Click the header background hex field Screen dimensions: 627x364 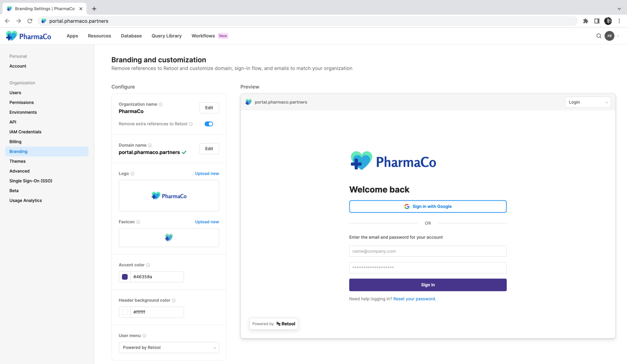pyautogui.click(x=157, y=312)
